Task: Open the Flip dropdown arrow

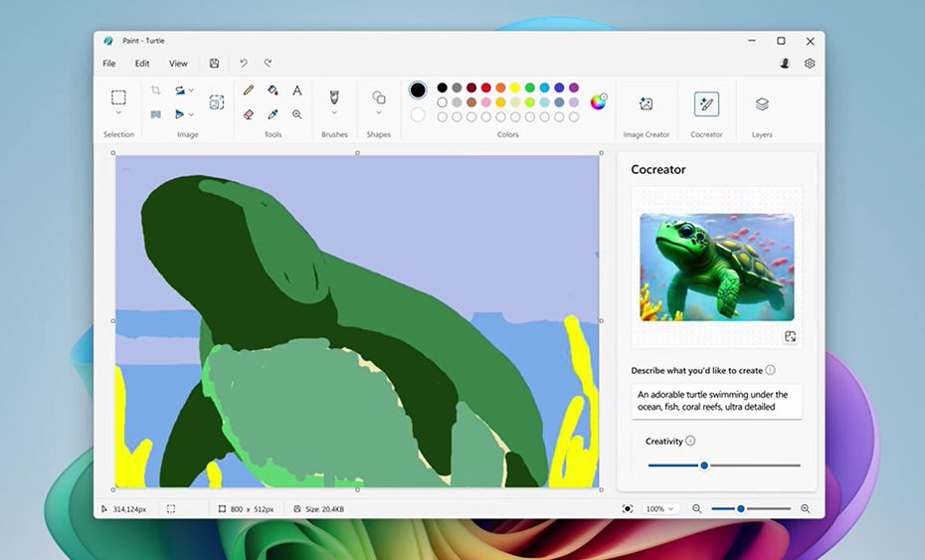Action: pos(191,114)
